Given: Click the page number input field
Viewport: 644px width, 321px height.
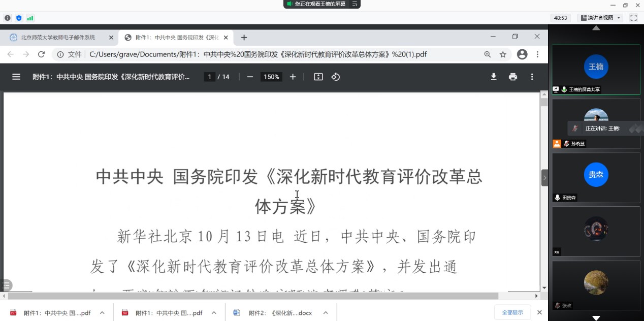Looking at the screenshot, I should (209, 77).
